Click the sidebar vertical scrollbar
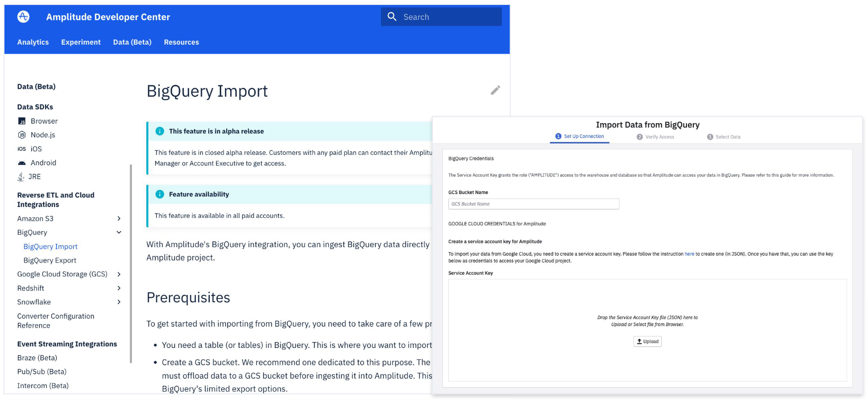 [x=131, y=263]
